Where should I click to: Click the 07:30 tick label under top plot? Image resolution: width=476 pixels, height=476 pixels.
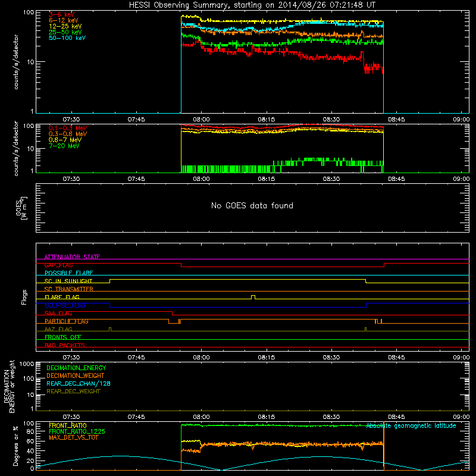(71, 120)
